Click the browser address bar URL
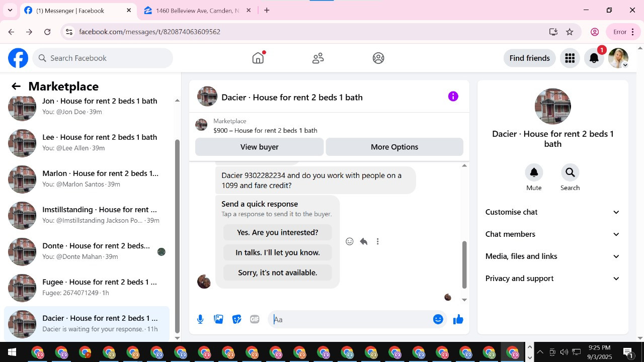644x362 pixels. (x=150, y=32)
